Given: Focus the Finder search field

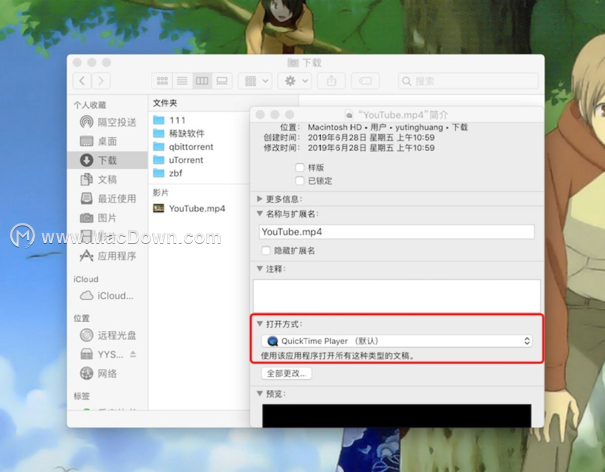Looking at the screenshot, I should [468, 81].
